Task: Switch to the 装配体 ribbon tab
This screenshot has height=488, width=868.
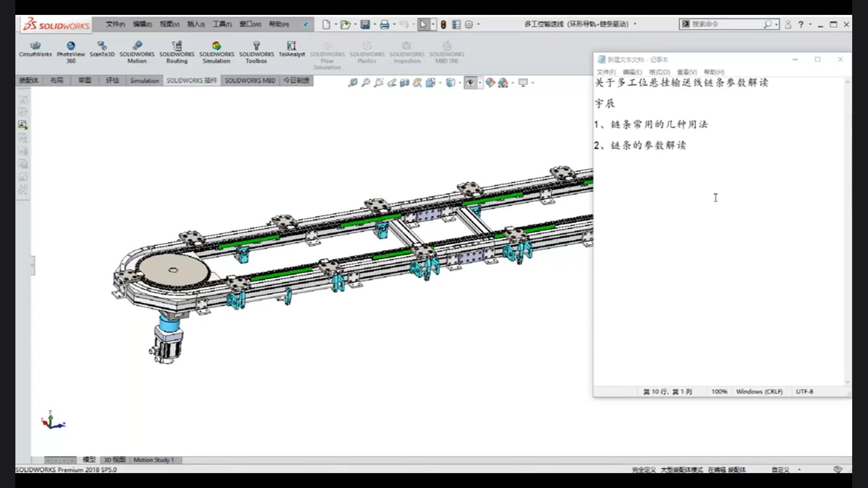Action: (28, 80)
